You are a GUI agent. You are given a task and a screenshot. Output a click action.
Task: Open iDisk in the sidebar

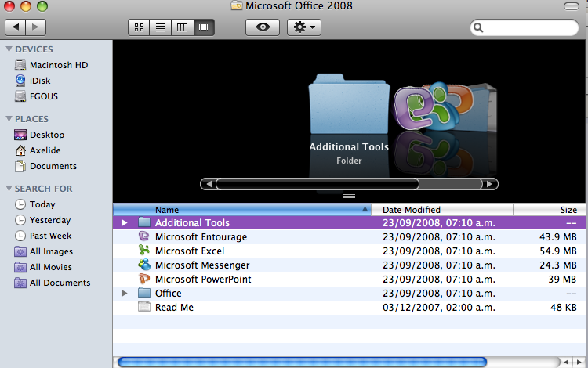click(40, 81)
